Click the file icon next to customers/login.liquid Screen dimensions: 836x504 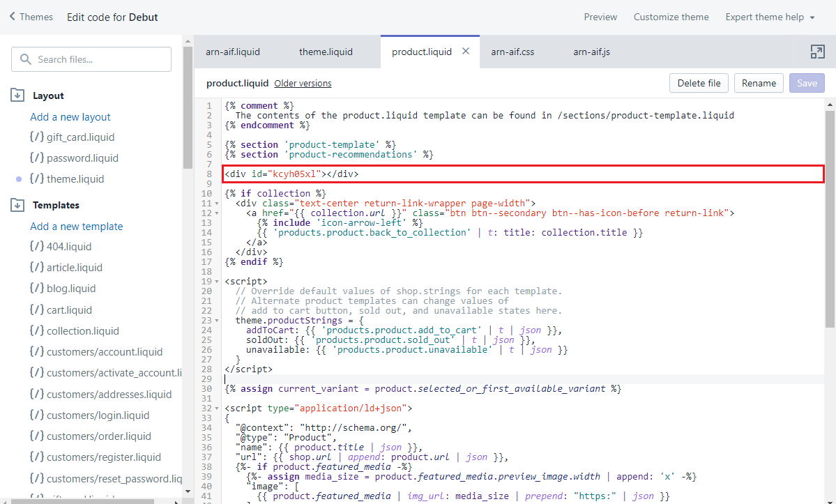tap(37, 415)
